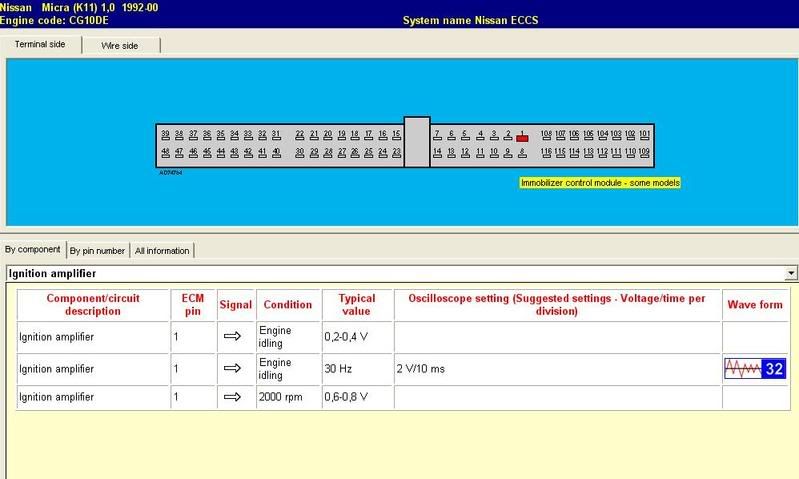The height and width of the screenshot is (479, 799).
Task: Select connector pin 35
Action: [221, 135]
